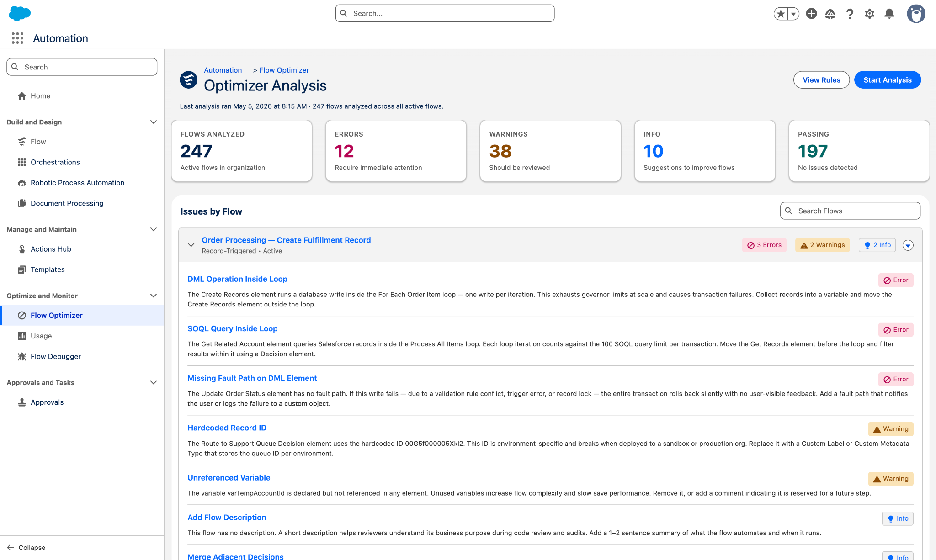
Task: Open the Trailhead guidance icon
Action: [x=830, y=14]
